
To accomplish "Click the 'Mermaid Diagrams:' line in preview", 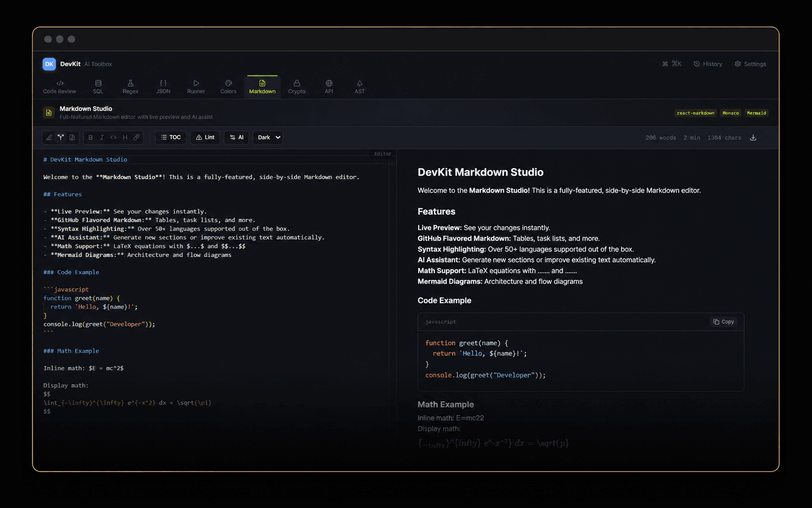I will pyautogui.click(x=500, y=282).
